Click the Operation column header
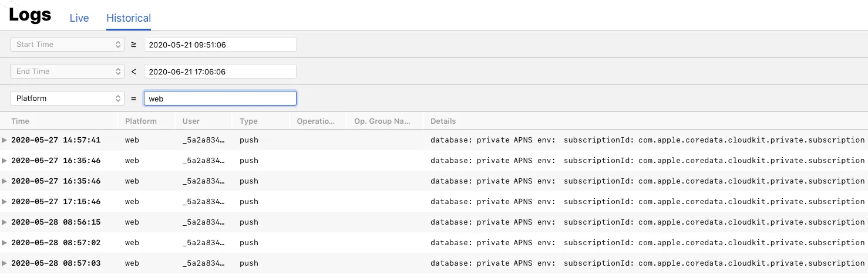Image resolution: width=868 pixels, height=278 pixels. 315,121
